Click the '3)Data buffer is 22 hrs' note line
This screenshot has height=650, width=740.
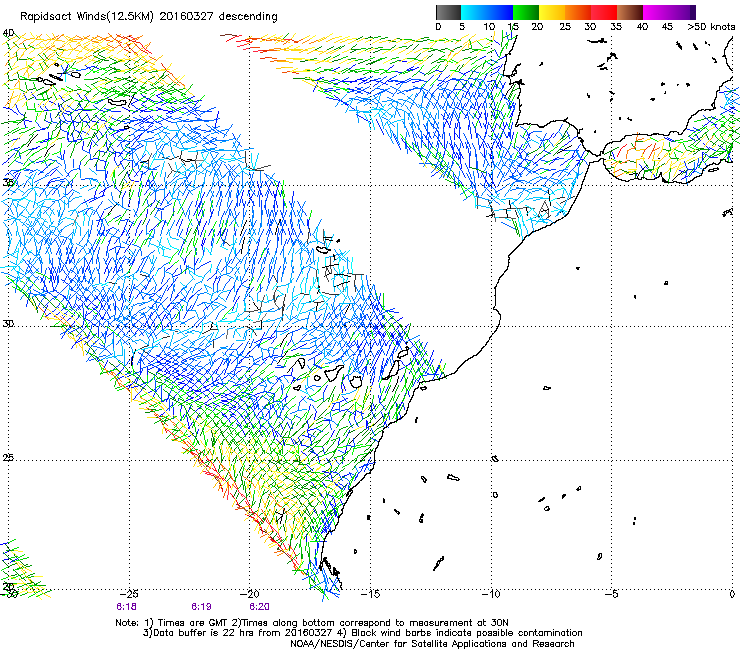coord(362,633)
